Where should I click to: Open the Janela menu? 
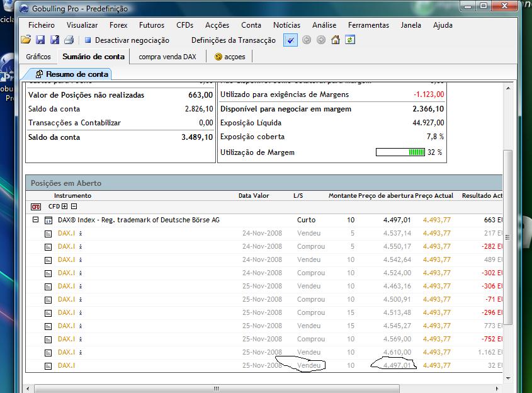[x=411, y=25]
